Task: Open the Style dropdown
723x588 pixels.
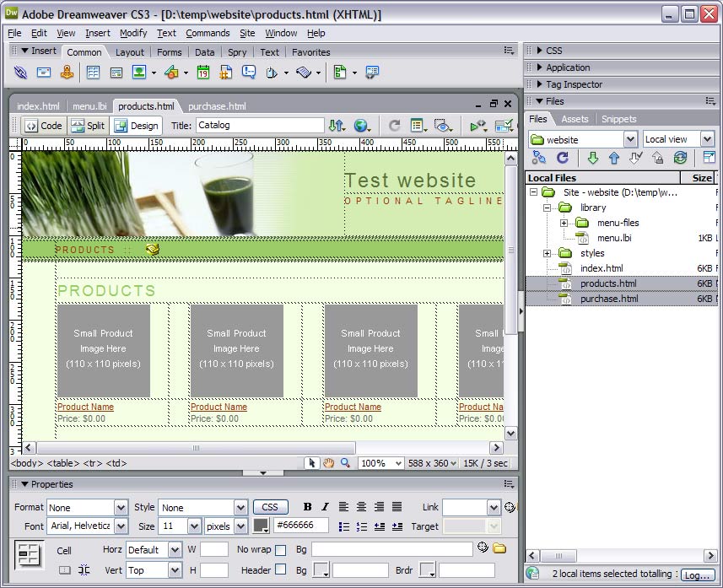Action: [240, 508]
